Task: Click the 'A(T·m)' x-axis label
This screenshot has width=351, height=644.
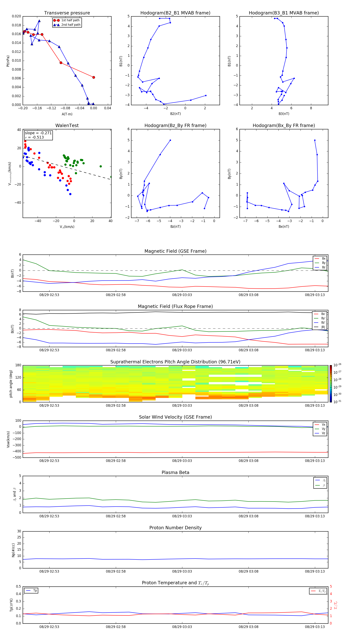Action: click(x=67, y=114)
